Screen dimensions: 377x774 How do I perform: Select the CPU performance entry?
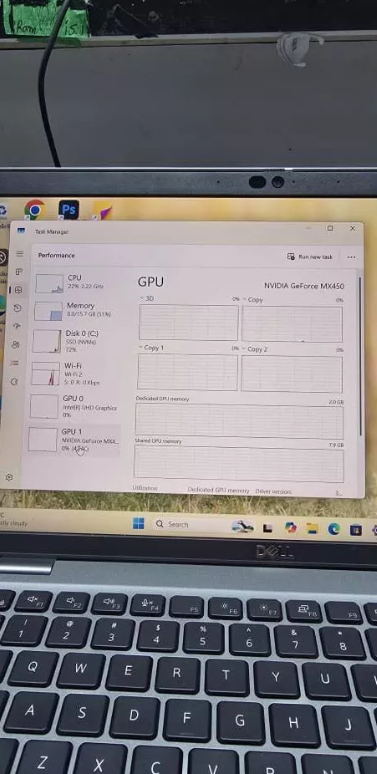(x=79, y=282)
